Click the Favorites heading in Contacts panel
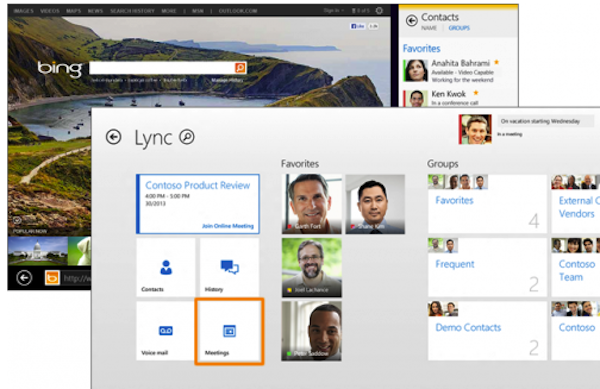600x389 pixels. (421, 49)
